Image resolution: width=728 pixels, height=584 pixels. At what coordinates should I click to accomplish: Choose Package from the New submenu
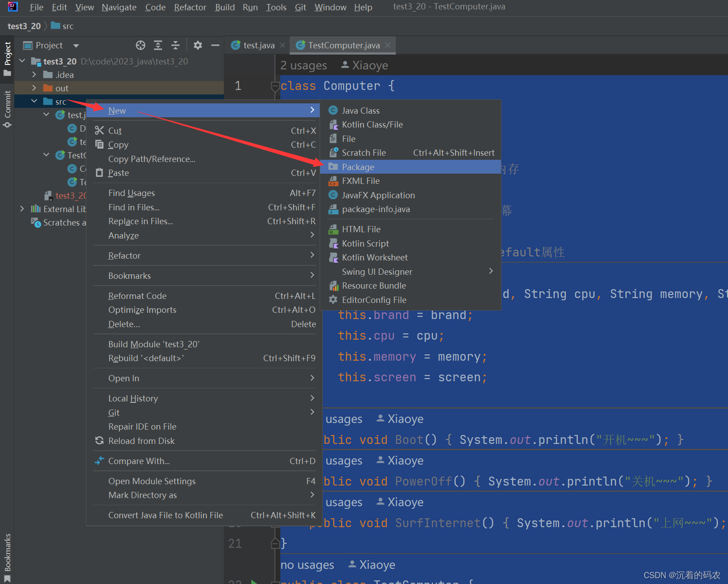coord(411,167)
